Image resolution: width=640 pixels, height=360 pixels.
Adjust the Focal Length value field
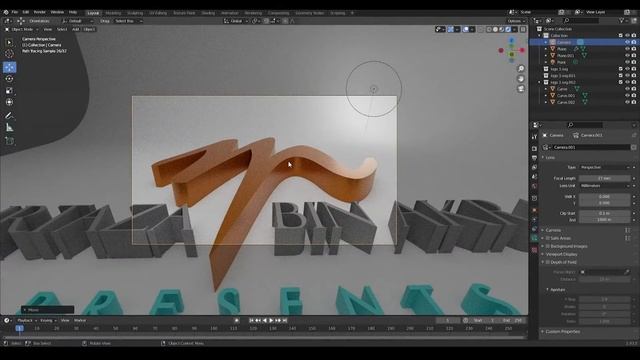604,178
